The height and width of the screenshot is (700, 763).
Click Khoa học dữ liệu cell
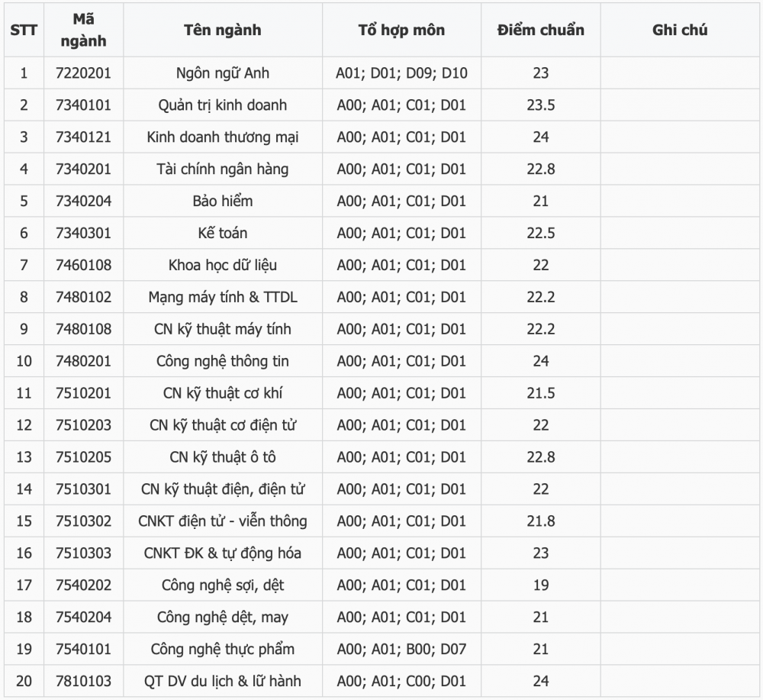tap(222, 266)
